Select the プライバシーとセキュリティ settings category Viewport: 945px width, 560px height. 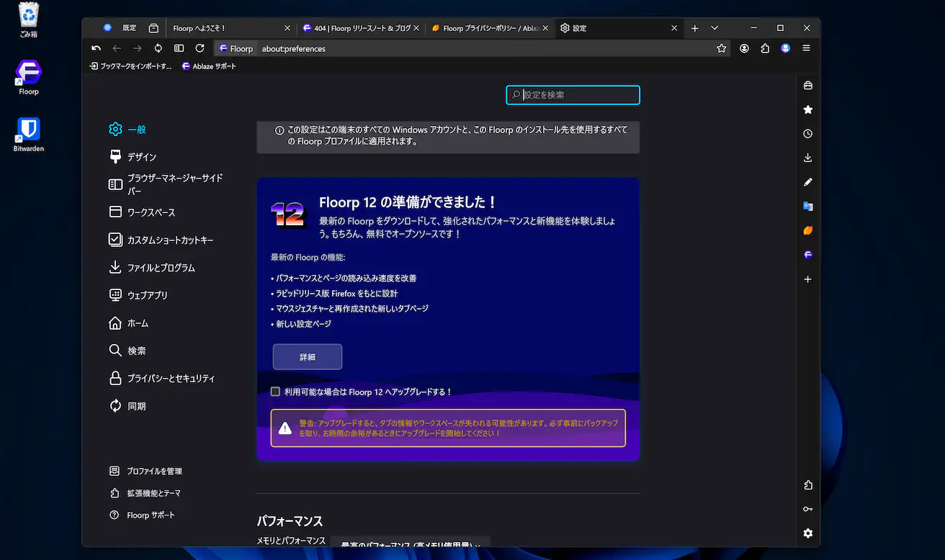tap(171, 379)
